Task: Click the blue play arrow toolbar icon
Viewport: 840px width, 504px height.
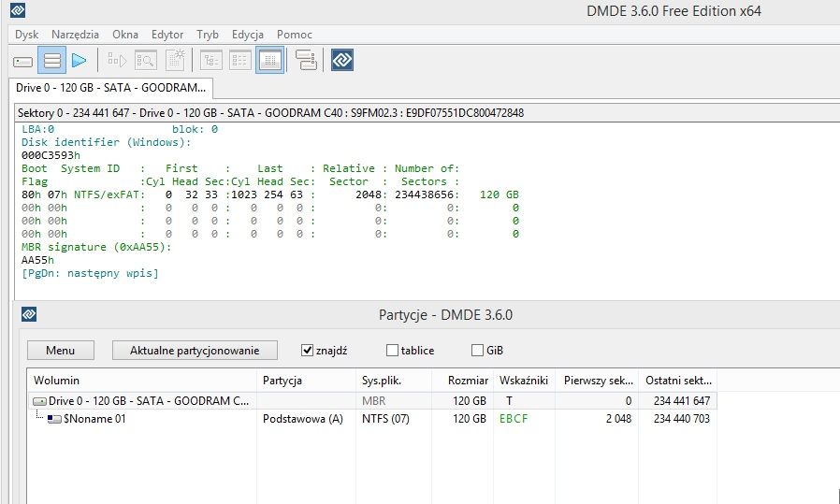Action: (80, 60)
